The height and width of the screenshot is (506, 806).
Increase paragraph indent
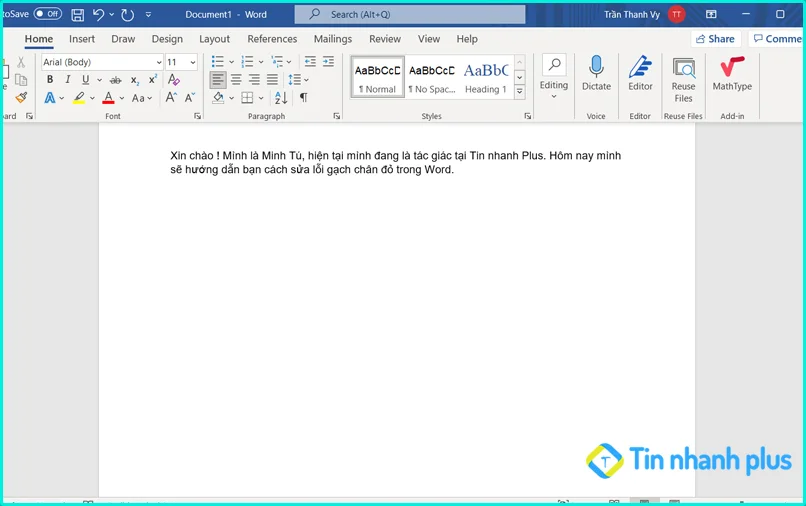[x=328, y=62]
